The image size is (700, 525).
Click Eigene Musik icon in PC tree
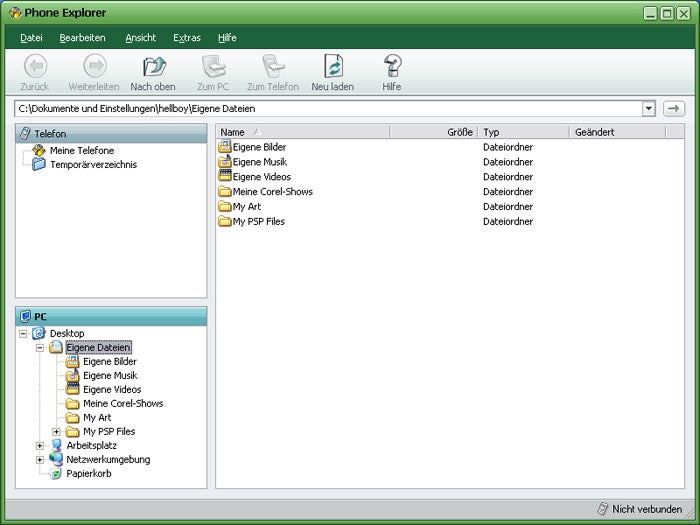72,375
